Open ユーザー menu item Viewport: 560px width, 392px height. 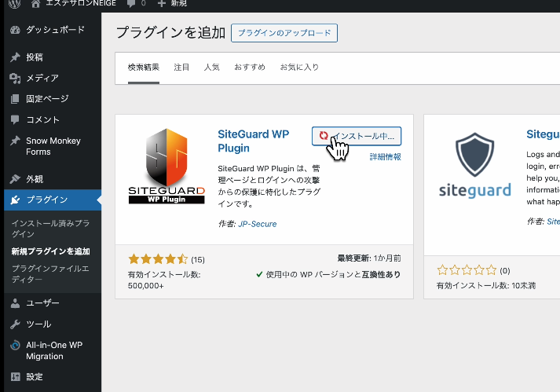click(42, 303)
